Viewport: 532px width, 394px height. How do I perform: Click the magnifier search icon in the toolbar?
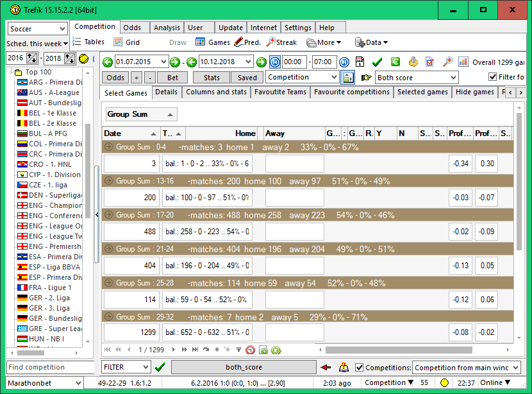[447, 62]
